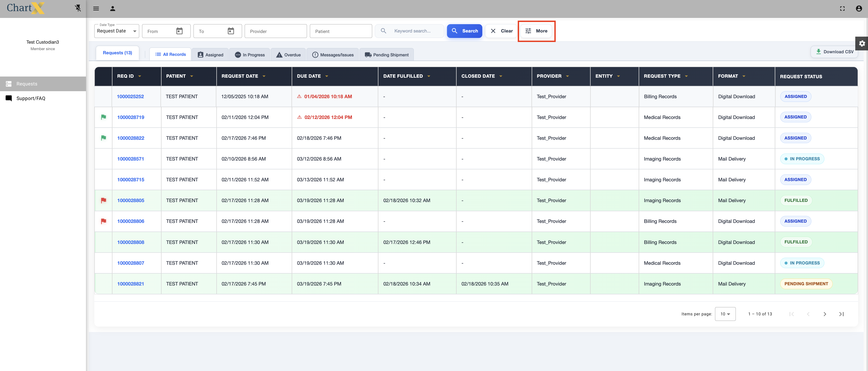Screen dimensions: 868x371
Task: Open the To date calendar picker
Action: [231, 31]
